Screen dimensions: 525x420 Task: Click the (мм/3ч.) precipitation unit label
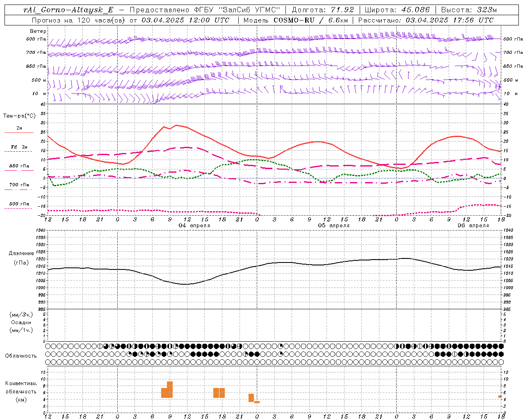click(21, 315)
